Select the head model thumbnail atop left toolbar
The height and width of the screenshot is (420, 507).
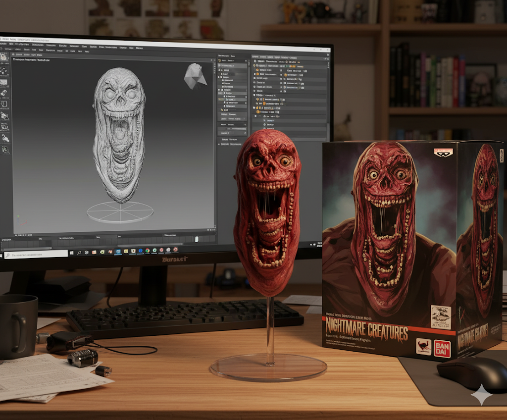(3, 57)
